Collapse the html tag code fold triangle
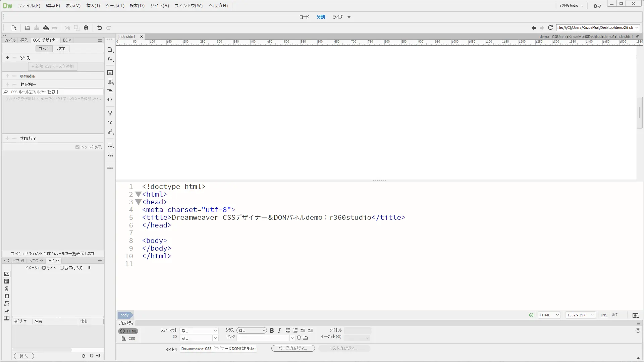This screenshot has width=644, height=362. (x=138, y=194)
